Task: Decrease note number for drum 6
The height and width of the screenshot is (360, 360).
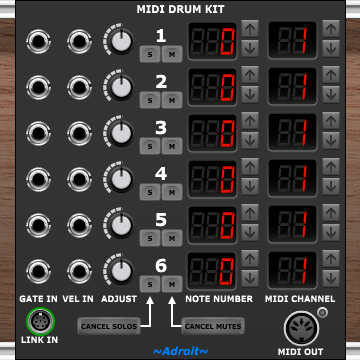Action: pos(250,279)
